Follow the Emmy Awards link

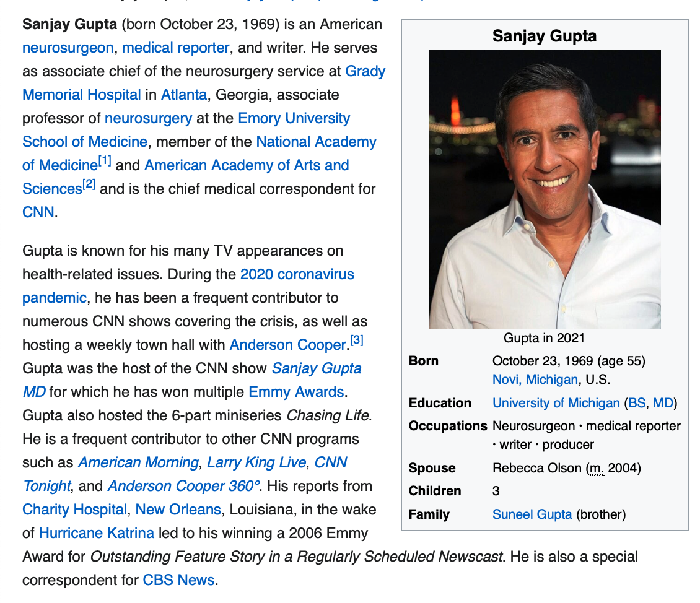pyautogui.click(x=296, y=392)
